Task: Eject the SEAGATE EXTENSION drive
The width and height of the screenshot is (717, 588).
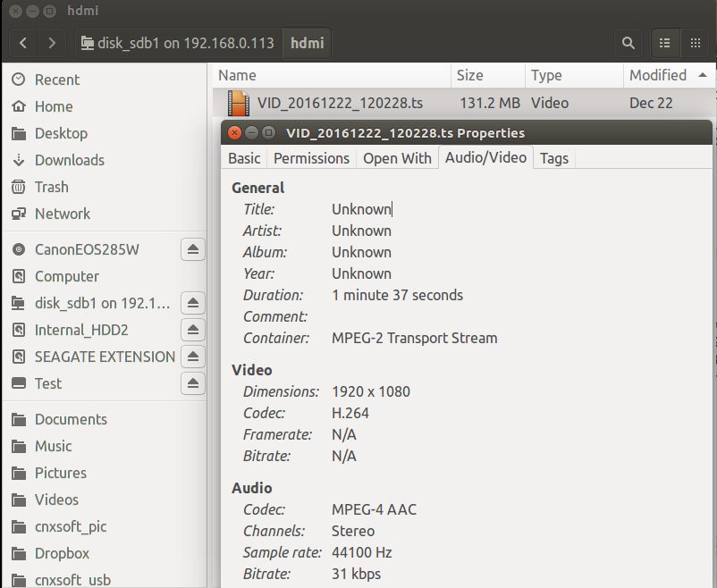Action: pos(193,357)
